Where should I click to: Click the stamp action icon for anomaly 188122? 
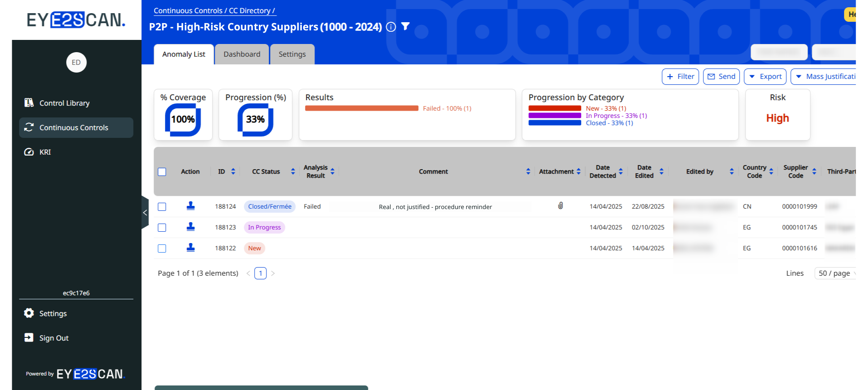pos(190,248)
